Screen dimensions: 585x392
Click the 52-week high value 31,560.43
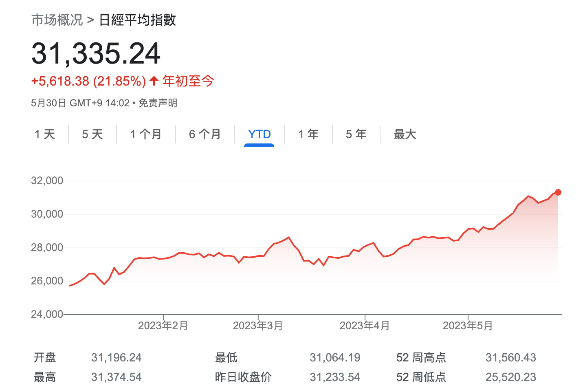coord(511,358)
